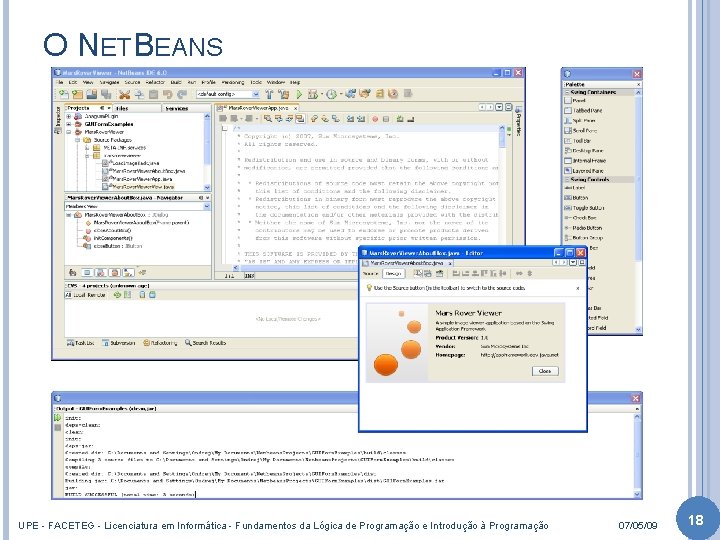720x540 pixels.
Task: Click the Profile Main Project clock icon
Action: 332,94
